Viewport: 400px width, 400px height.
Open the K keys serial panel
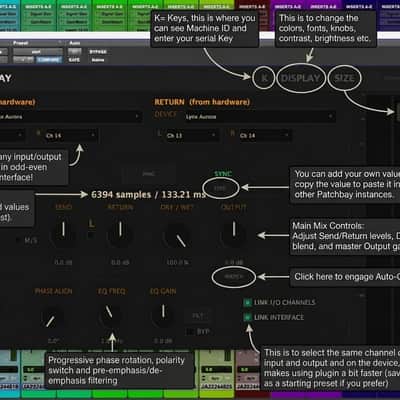pyautogui.click(x=264, y=78)
